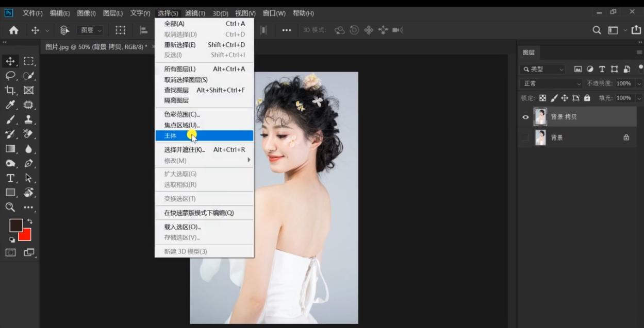Toggle lock transparent pixels for the layer
644x328 pixels.
543,98
